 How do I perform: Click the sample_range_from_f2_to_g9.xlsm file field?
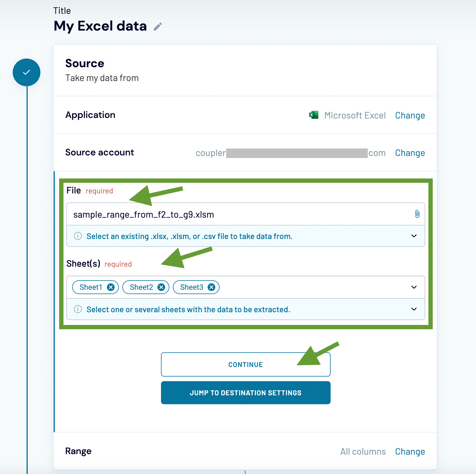pos(202,214)
